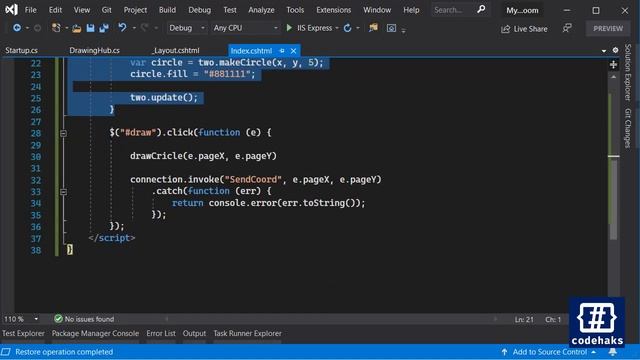Click the screenshot toolbar icon
This screenshot has height=360, width=640.
391,28
